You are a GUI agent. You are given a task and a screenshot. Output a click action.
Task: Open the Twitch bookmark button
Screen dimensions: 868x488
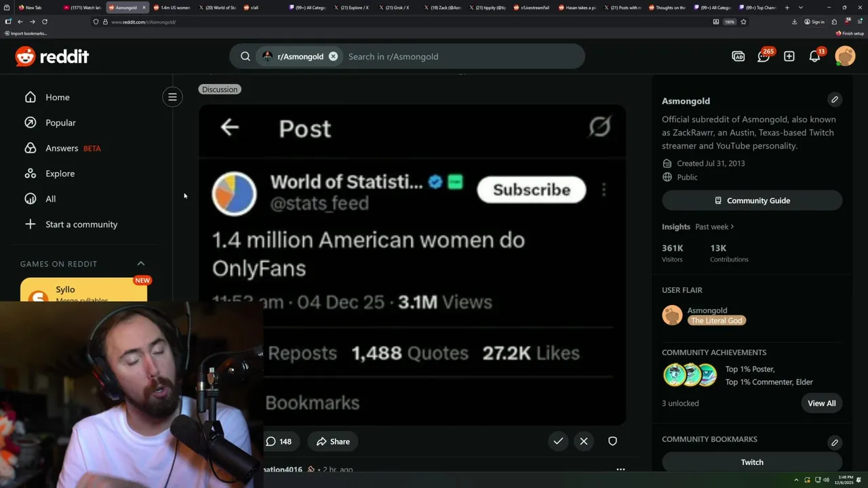[752, 462]
